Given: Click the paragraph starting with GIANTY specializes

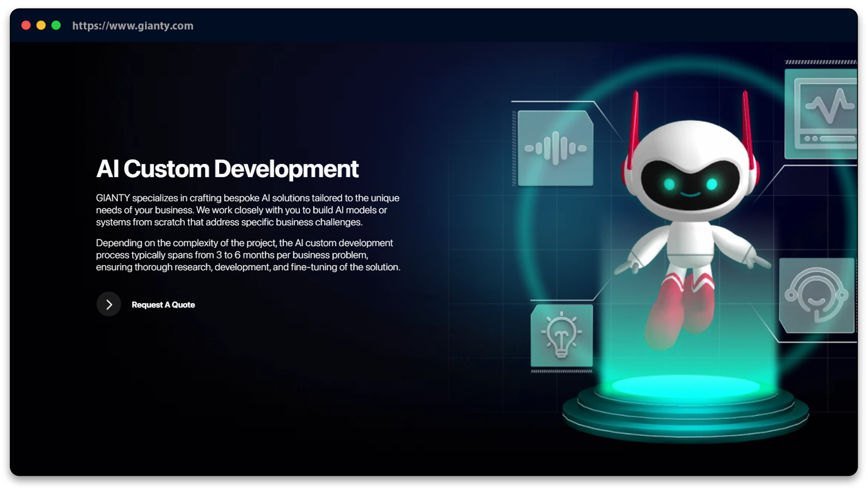Looking at the screenshot, I should 247,210.
